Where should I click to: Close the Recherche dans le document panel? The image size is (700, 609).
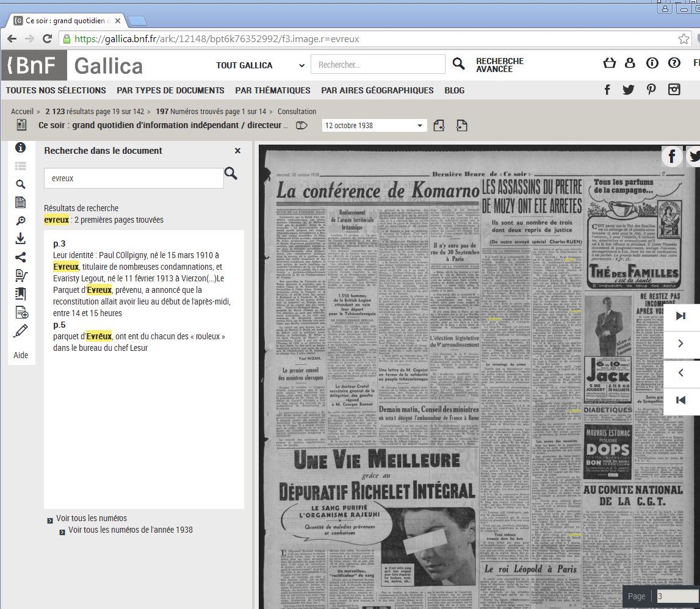[237, 151]
